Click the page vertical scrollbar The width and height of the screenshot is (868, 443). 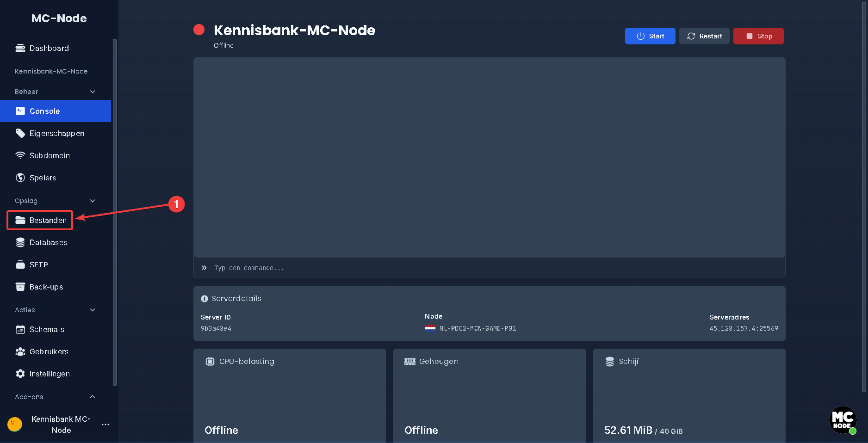tap(864, 196)
